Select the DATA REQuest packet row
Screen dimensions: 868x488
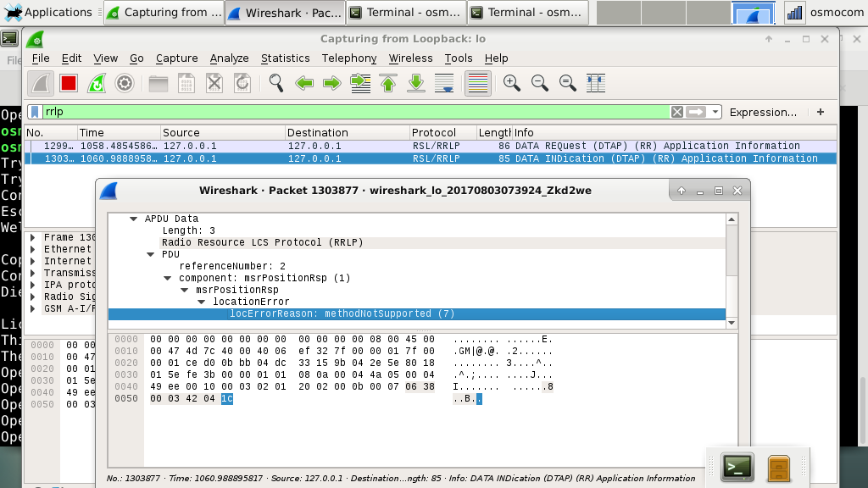pyautogui.click(x=430, y=146)
